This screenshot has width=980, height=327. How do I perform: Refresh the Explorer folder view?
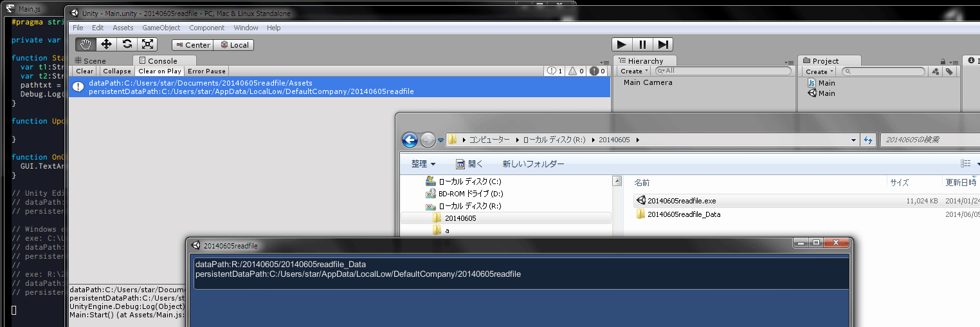[868, 140]
